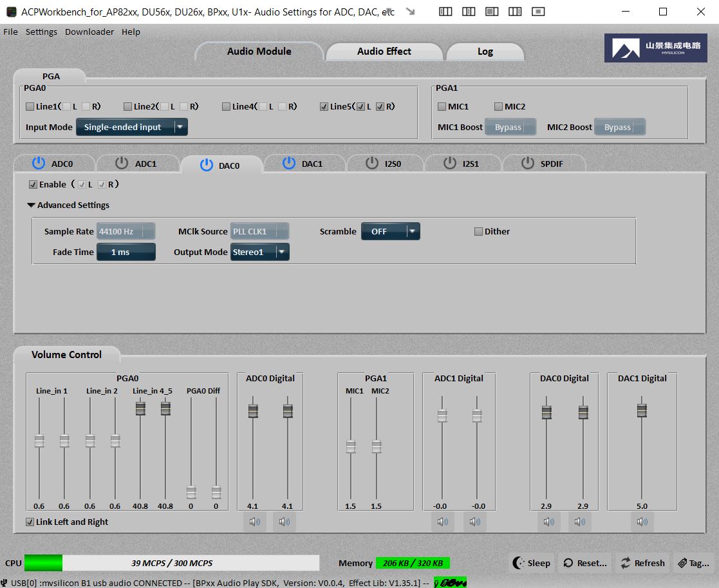Image resolution: width=719 pixels, height=588 pixels.
Task: Mute ADC0 Digital left channel speaker
Action: 254,522
